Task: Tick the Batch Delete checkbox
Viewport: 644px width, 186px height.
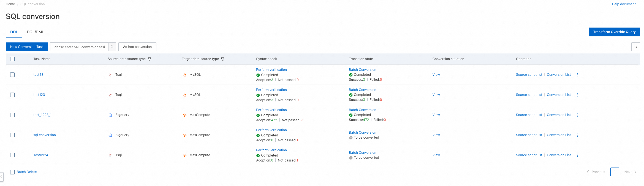Action: [12, 172]
